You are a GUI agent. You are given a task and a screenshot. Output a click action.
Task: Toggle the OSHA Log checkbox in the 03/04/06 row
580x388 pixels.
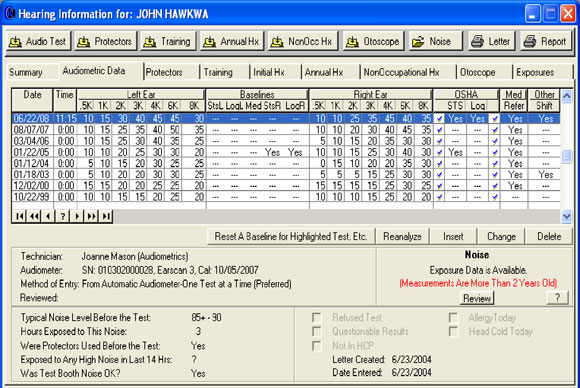(495, 141)
